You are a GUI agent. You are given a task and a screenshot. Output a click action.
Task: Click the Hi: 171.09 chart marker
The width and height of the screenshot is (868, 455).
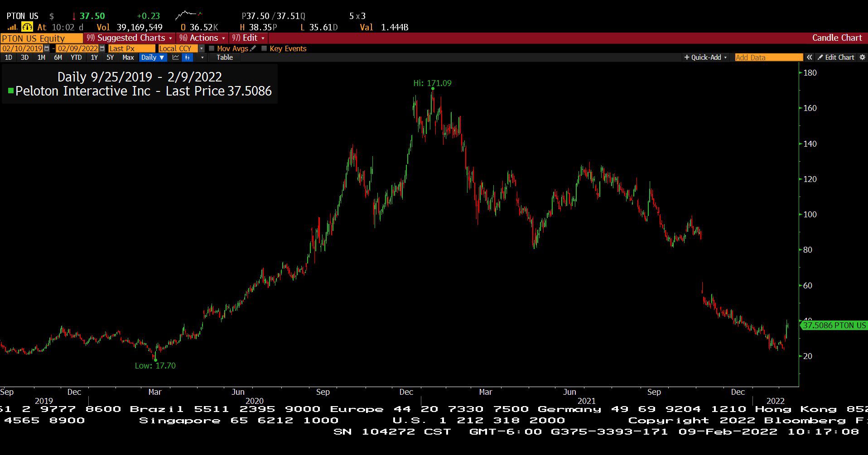pos(432,83)
